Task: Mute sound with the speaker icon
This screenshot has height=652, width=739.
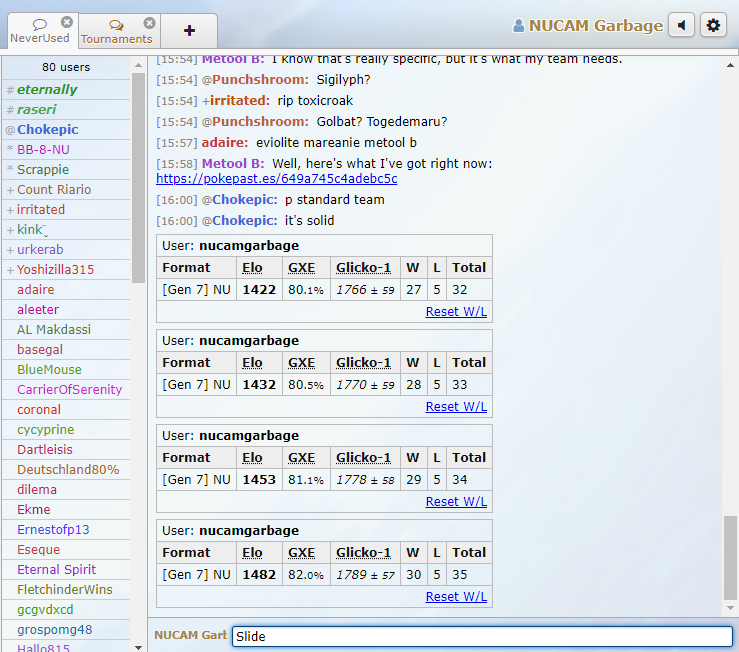Action: 681,25
